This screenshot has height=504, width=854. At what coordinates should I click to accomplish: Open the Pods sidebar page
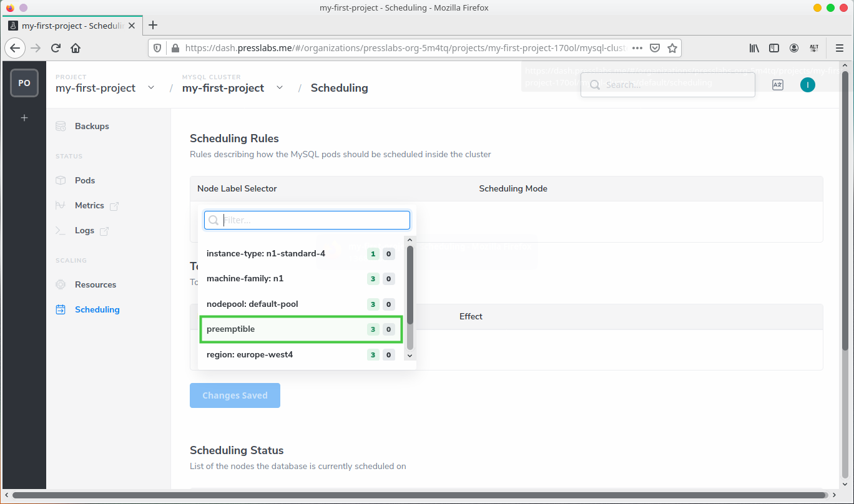click(x=85, y=180)
